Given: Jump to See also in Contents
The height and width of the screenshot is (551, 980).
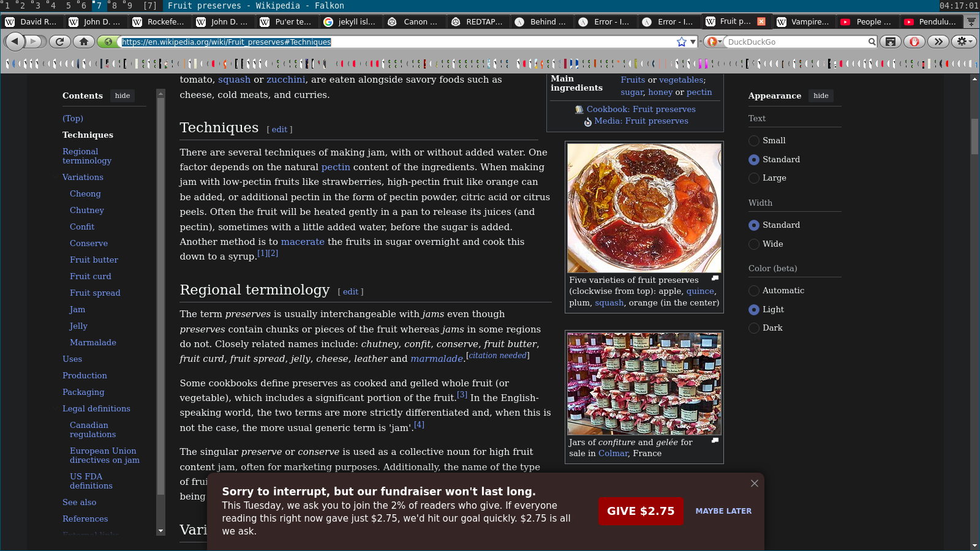Looking at the screenshot, I should click(80, 503).
